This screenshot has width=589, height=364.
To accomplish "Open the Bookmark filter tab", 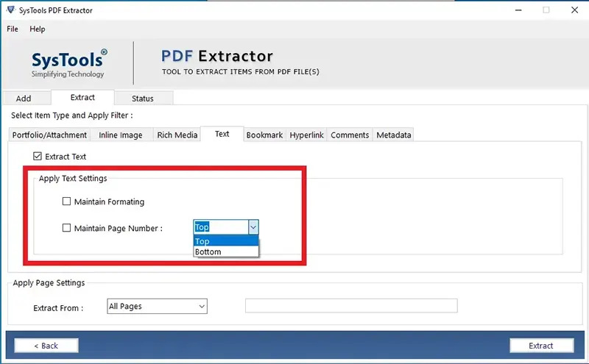I will (x=264, y=135).
